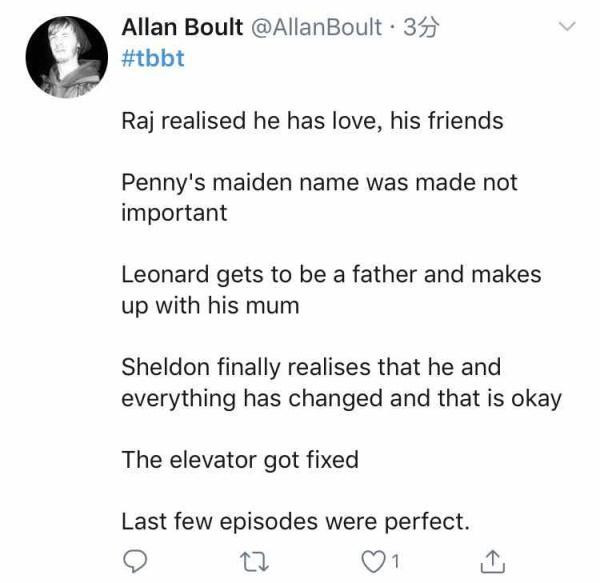This screenshot has height=583, width=600.
Task: Tap The elevator got fixed line
Action: click(x=240, y=460)
